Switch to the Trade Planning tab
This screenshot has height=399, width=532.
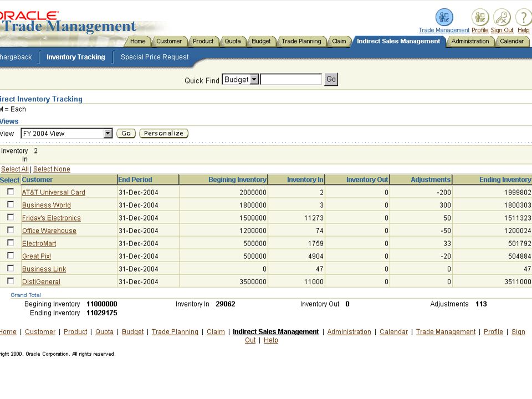click(x=301, y=42)
